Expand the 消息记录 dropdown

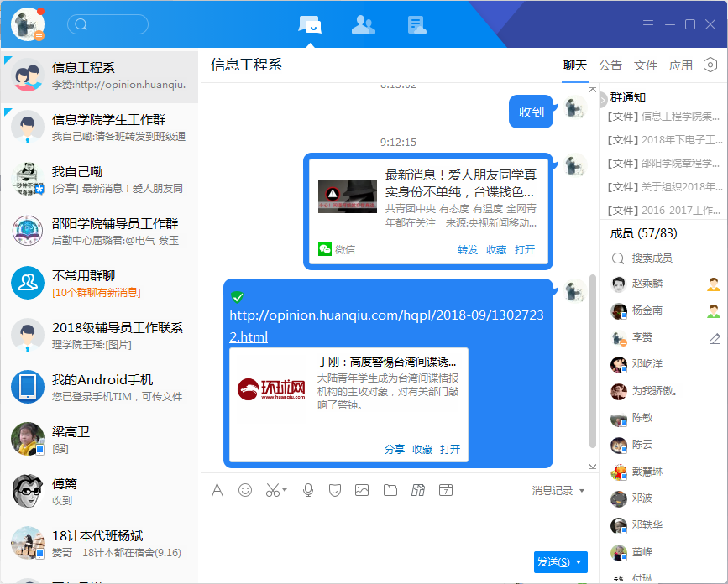pyautogui.click(x=582, y=491)
